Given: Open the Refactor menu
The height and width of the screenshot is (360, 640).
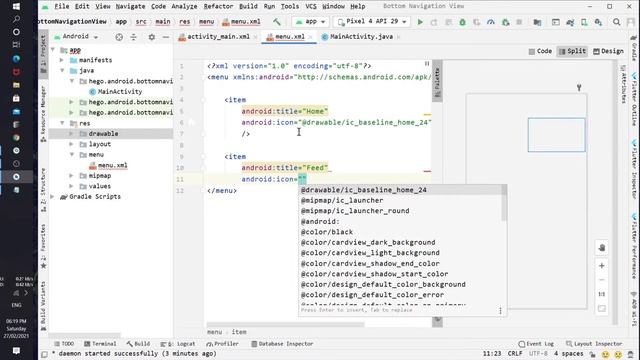Looking at the screenshot, I should [218, 7].
